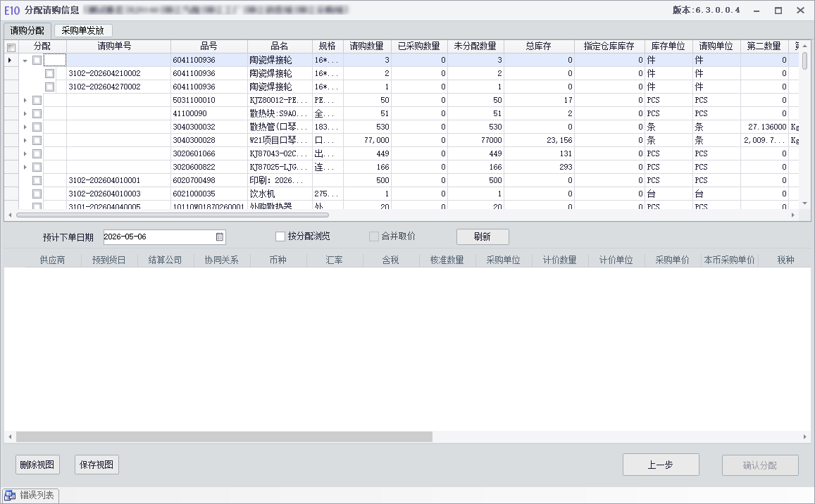Click 请购数量 cell 530
Image resolution: width=815 pixels, height=504 pixels.
367,127
